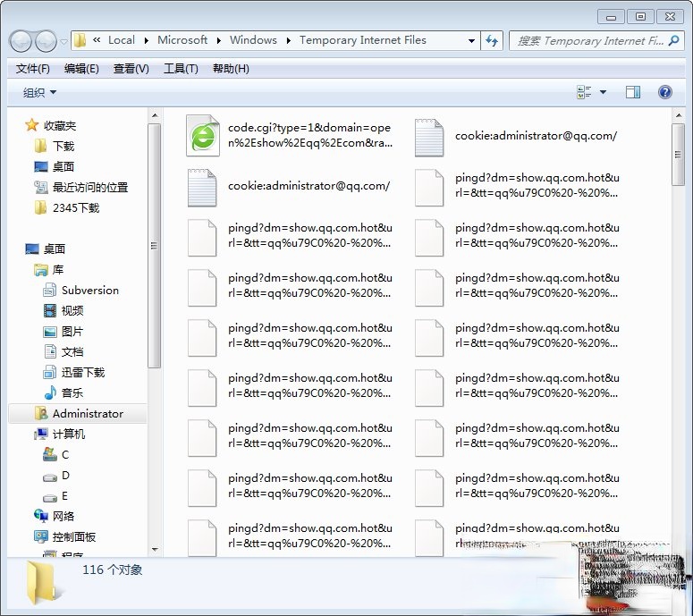
Task: Click sidebar scrollbar up arrow
Action: [154, 115]
